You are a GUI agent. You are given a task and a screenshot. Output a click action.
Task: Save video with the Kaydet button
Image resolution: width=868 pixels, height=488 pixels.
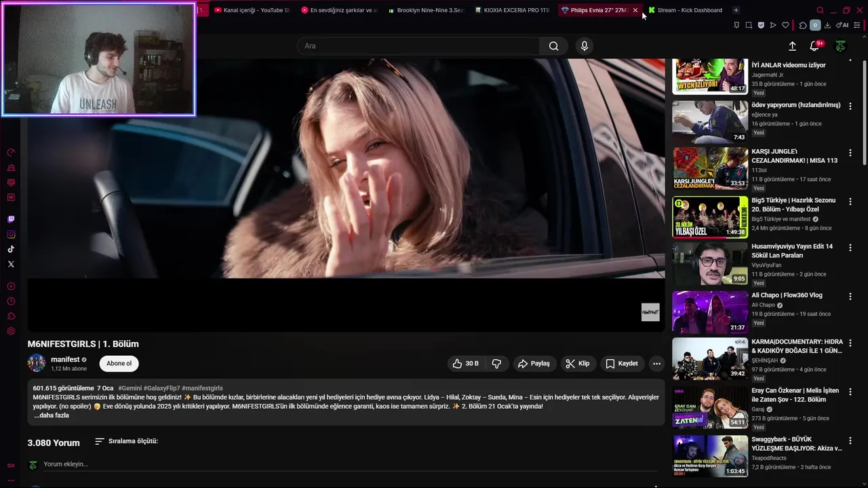[621, 364]
